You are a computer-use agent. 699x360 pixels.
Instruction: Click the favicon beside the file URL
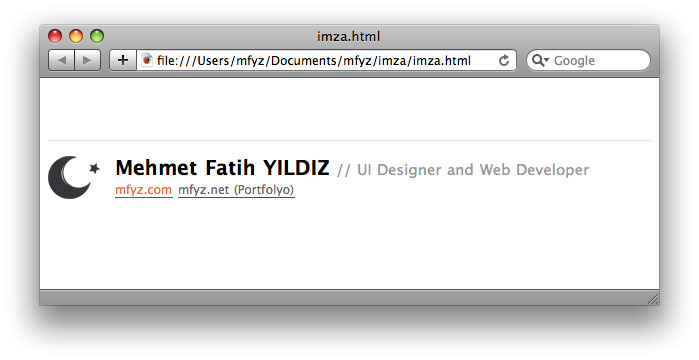(147, 60)
